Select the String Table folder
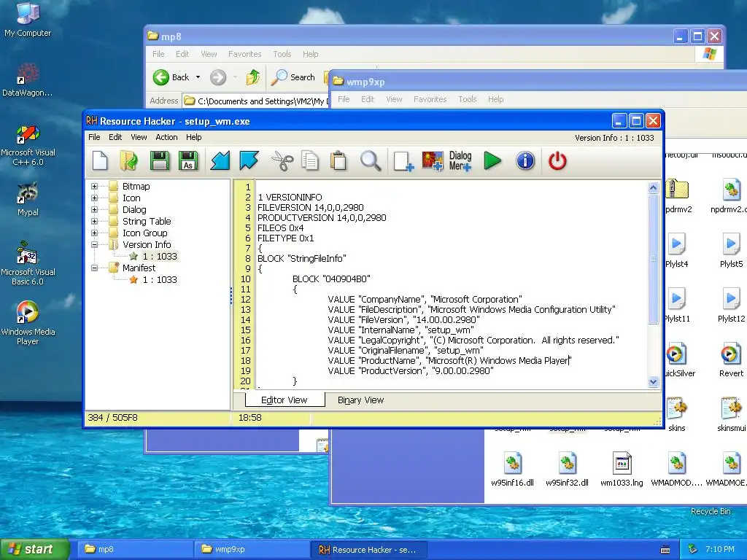 pos(146,221)
